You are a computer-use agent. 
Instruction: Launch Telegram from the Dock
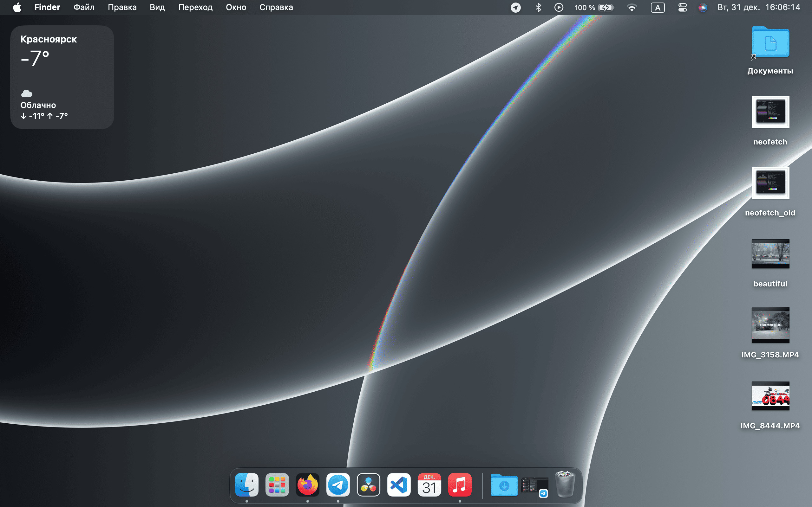point(338,485)
